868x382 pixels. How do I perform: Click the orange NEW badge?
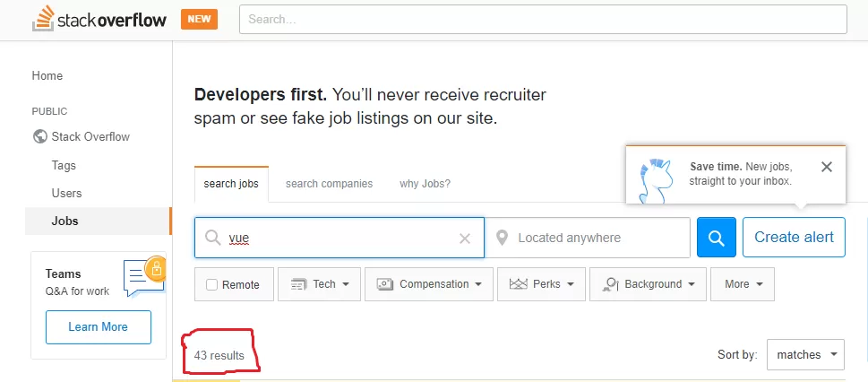coord(199,19)
